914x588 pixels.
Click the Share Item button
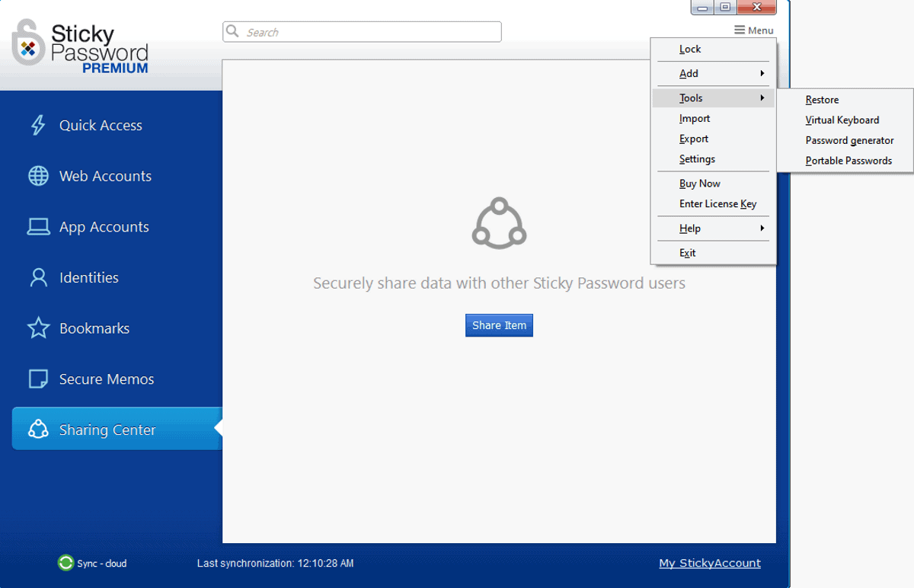click(499, 325)
